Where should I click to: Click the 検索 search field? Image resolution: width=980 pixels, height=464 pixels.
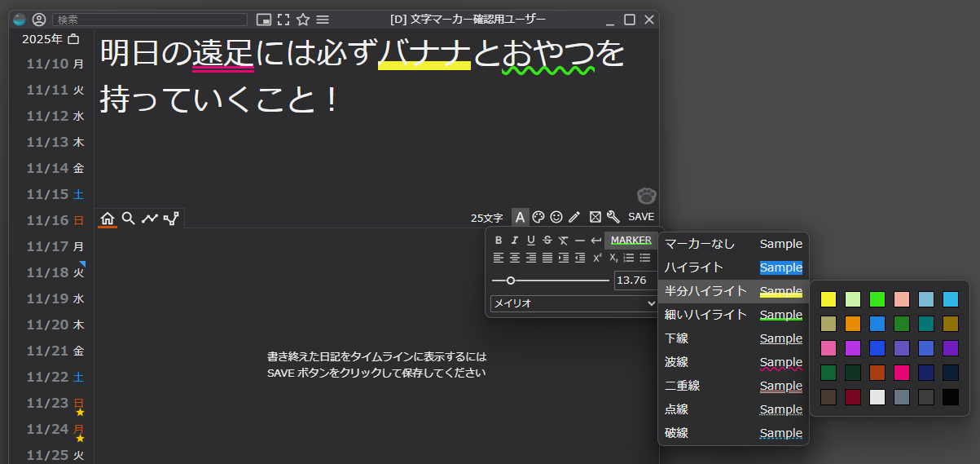150,20
